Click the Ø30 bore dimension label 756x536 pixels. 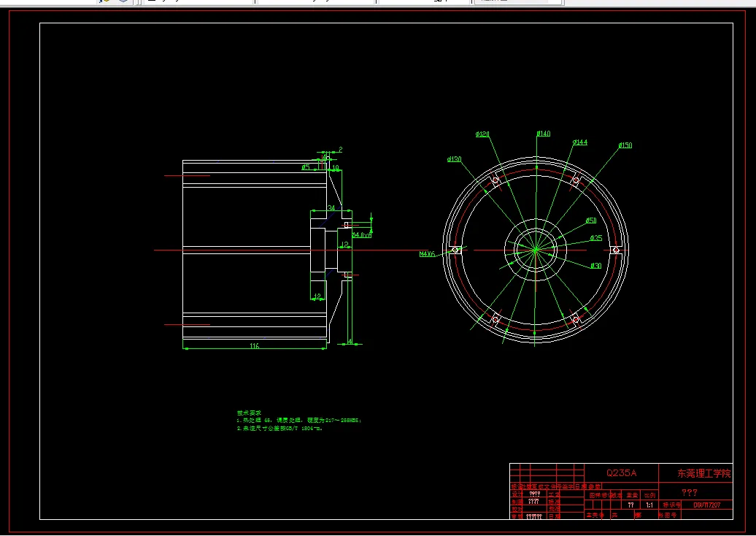pyautogui.click(x=595, y=266)
